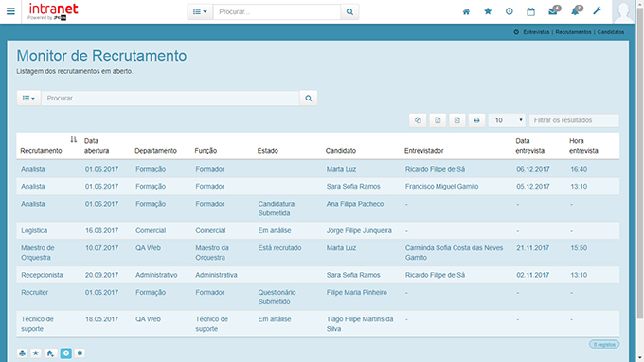644x362 pixels.
Task: Click QA Web in Maestro row
Action: point(149,248)
